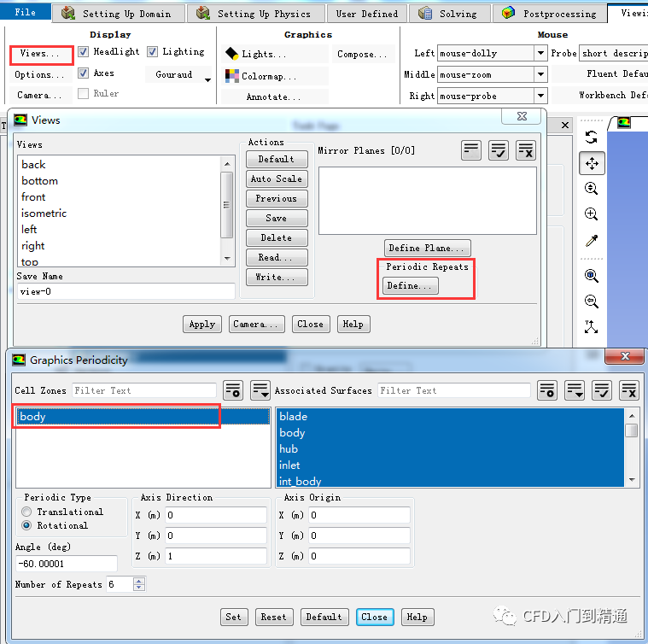Select all Associated Surfaces
The image size is (648, 644).
click(x=602, y=390)
